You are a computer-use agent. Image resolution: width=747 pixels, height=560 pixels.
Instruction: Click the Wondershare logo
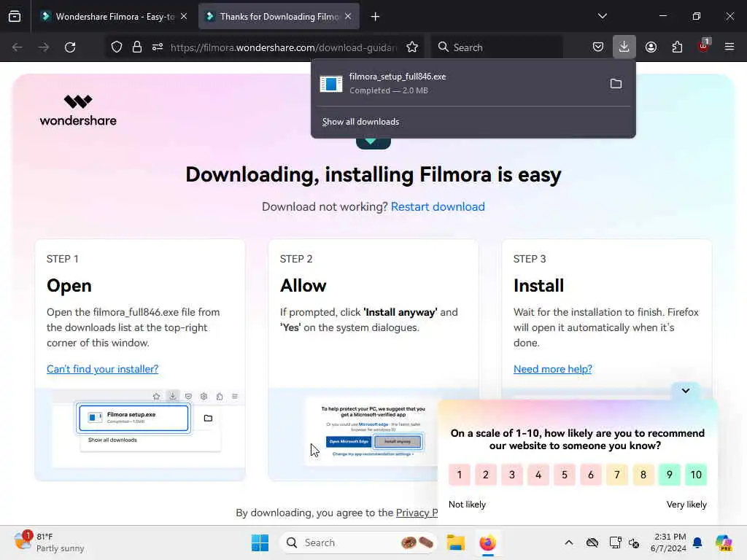pos(78,111)
